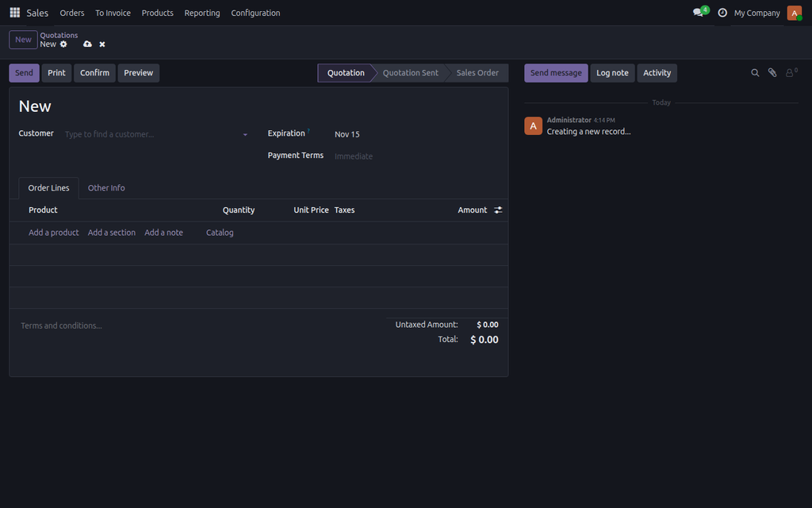This screenshot has height=508, width=812.
Task: Open the Payment Terms dropdown field
Action: click(x=416, y=156)
